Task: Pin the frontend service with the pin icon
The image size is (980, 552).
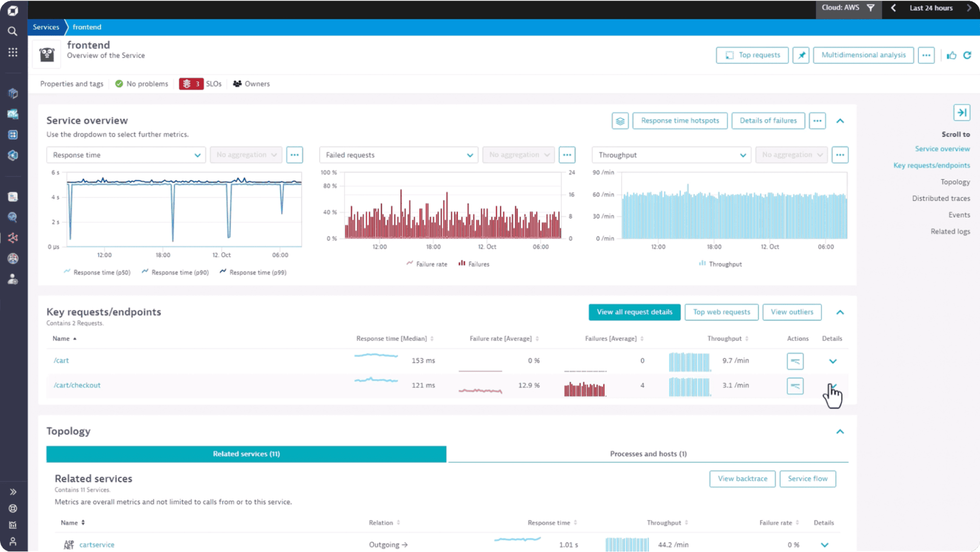Action: 801,55
